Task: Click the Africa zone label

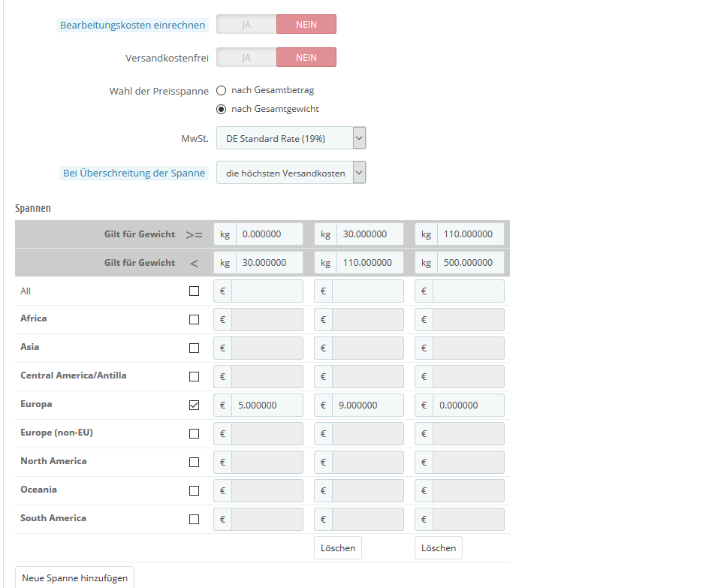Action: (34, 318)
